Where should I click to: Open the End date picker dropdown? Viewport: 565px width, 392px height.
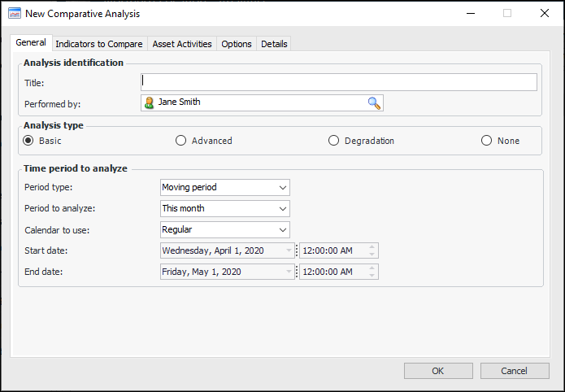tap(288, 272)
